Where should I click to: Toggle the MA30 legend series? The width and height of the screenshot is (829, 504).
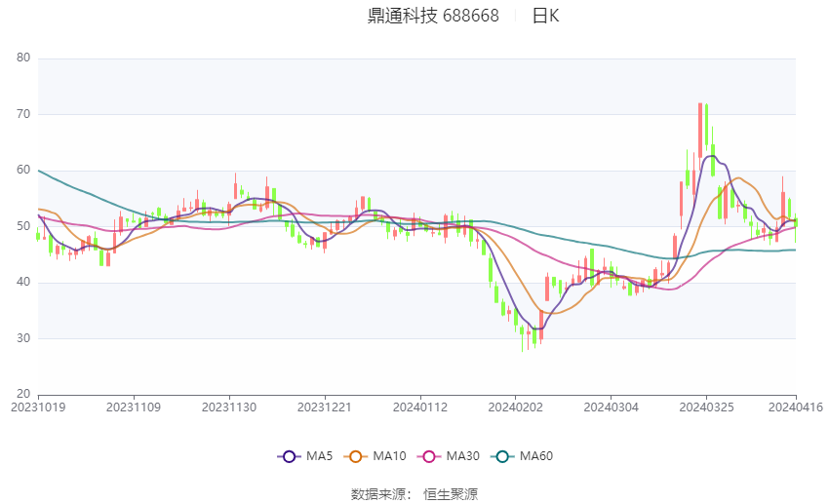[449, 456]
